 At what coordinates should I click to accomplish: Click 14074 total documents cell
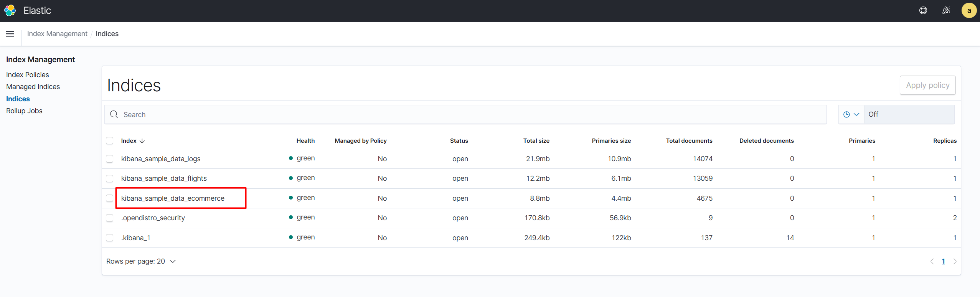(x=703, y=159)
